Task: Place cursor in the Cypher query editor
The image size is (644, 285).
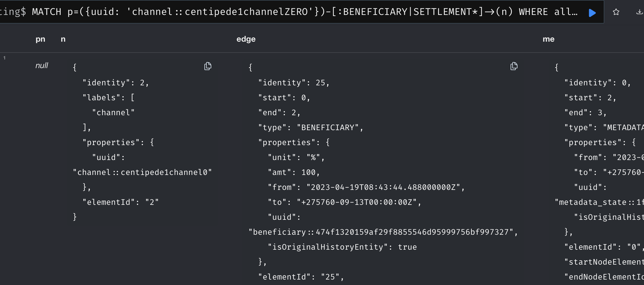Action: pyautogui.click(x=287, y=11)
